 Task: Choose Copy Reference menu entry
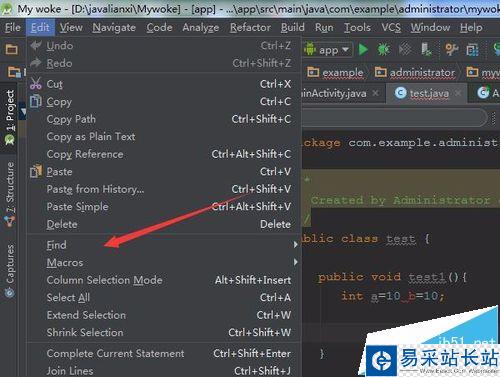(164, 154)
